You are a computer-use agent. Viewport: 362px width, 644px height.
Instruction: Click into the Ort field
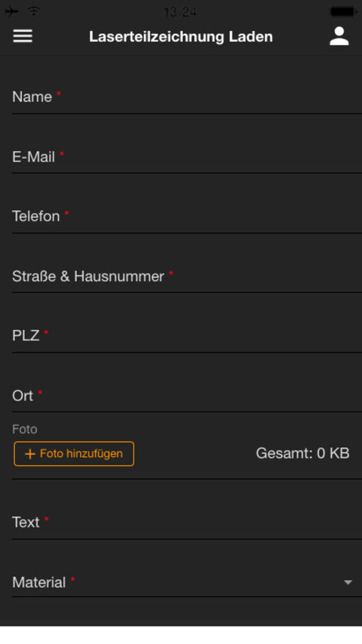187,396
